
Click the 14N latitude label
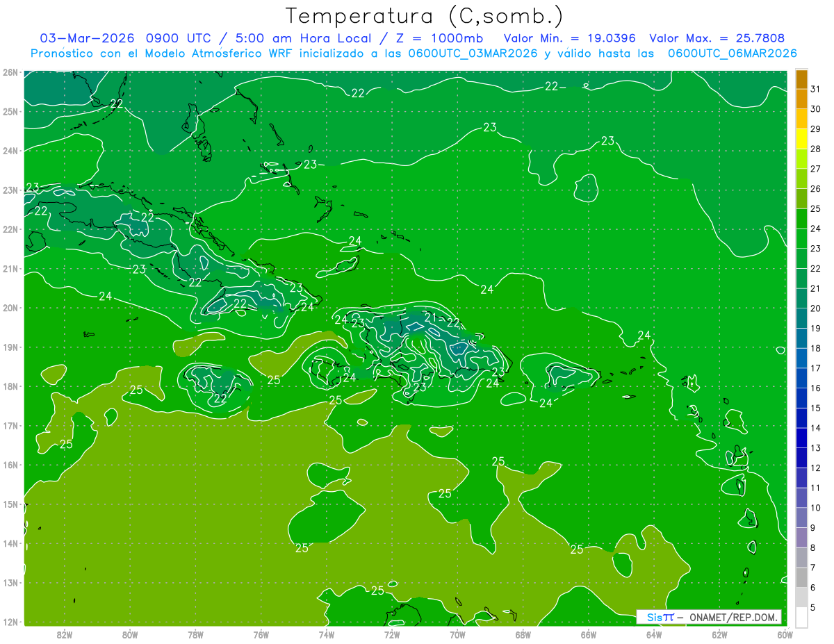coord(10,543)
